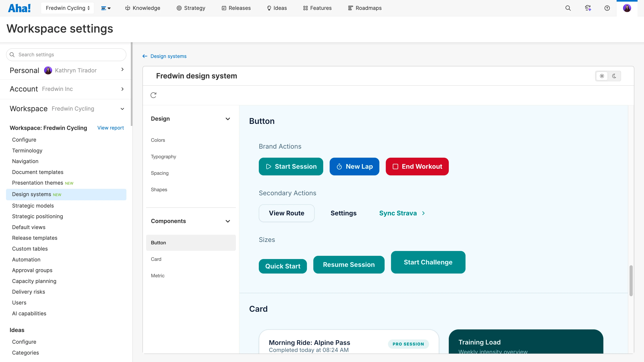
Task: Click the Settings secondary action button
Action: pos(344,213)
